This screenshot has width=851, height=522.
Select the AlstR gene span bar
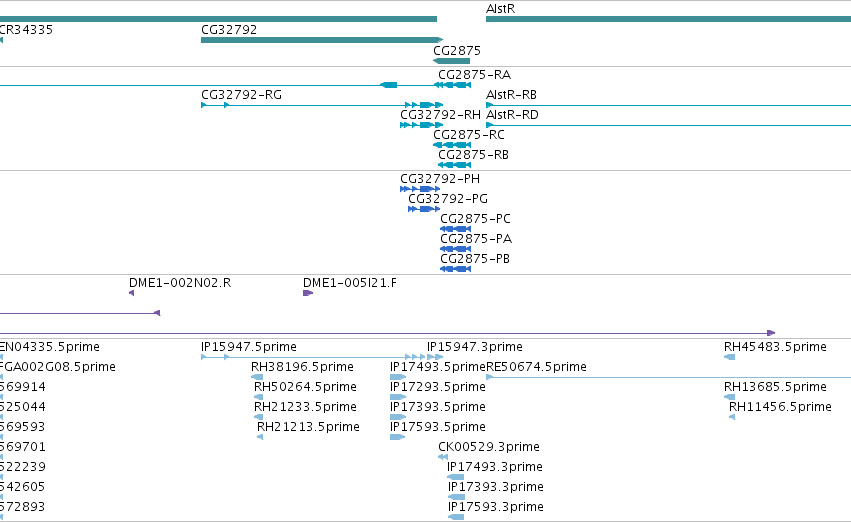[668, 19]
